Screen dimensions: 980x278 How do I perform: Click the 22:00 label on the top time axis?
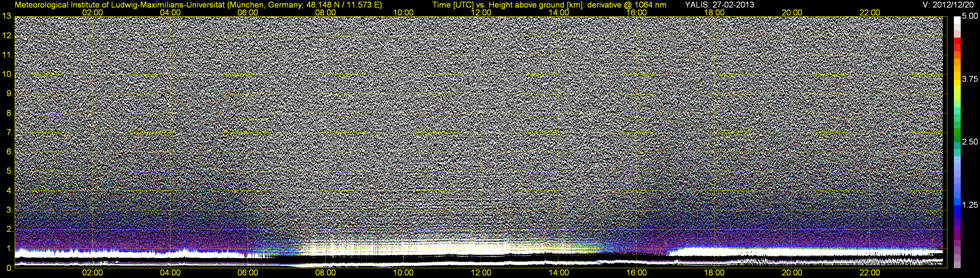(x=870, y=12)
